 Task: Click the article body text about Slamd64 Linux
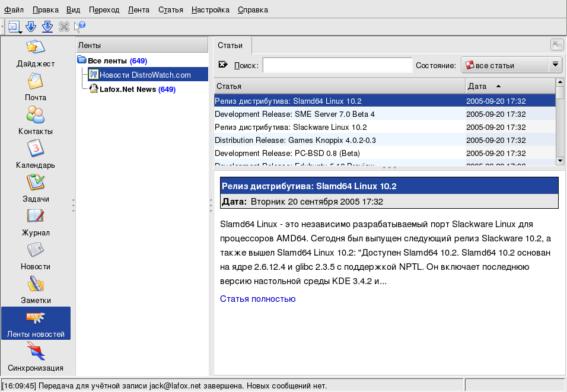pyautogui.click(x=386, y=253)
